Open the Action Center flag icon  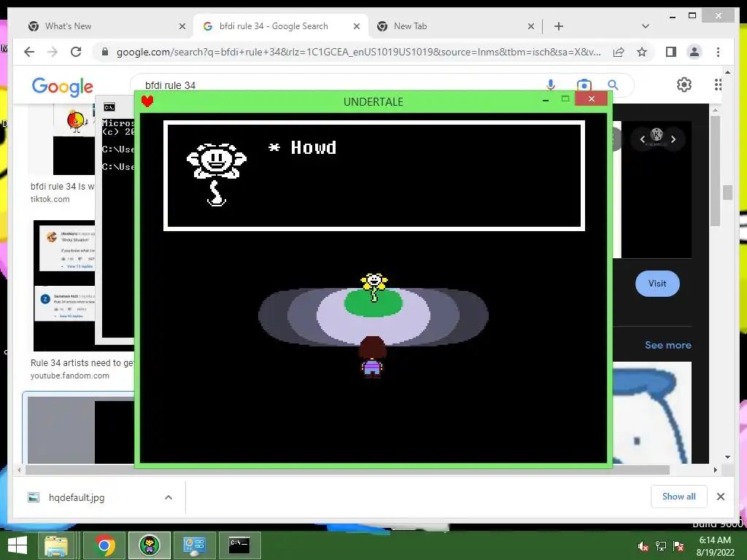coord(678,546)
